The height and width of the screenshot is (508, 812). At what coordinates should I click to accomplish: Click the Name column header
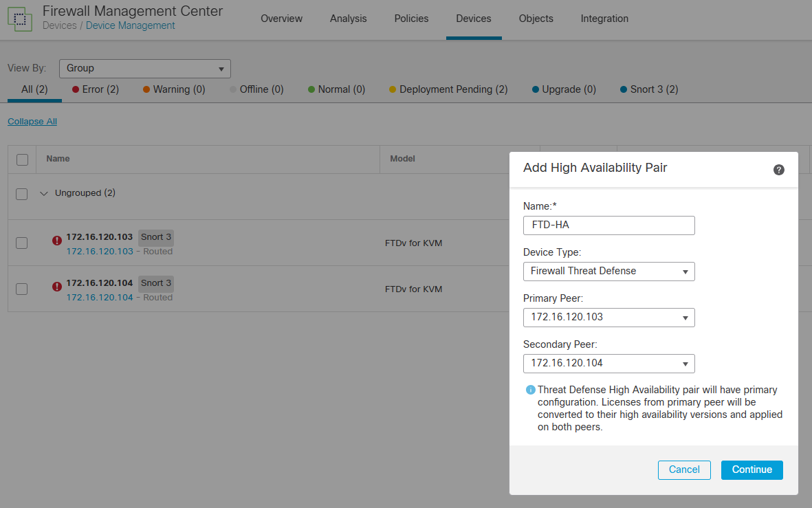(58, 159)
